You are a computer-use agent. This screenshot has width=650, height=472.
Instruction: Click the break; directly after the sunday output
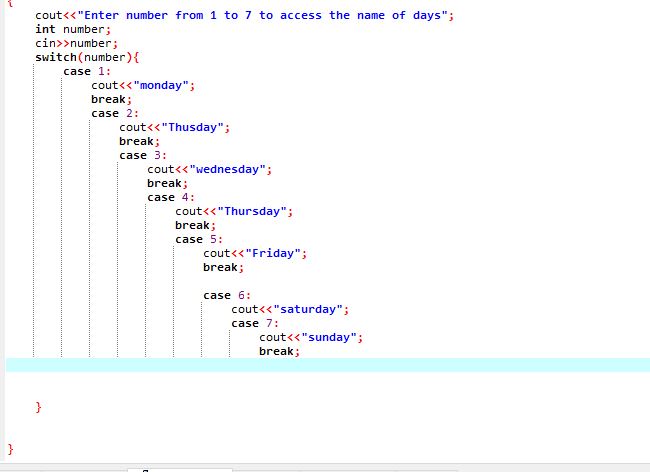[279, 351]
